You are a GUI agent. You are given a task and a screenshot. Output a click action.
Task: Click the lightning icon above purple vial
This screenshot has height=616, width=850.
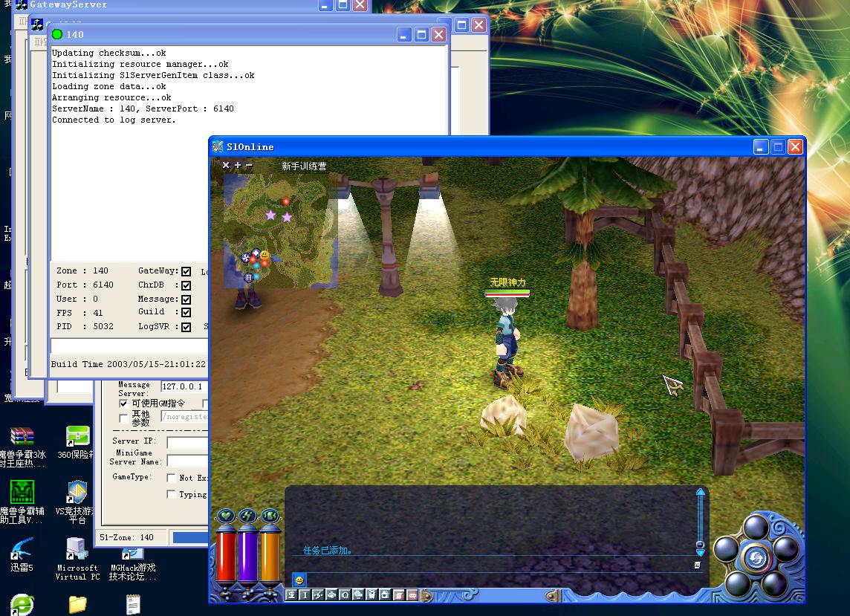pos(248,516)
